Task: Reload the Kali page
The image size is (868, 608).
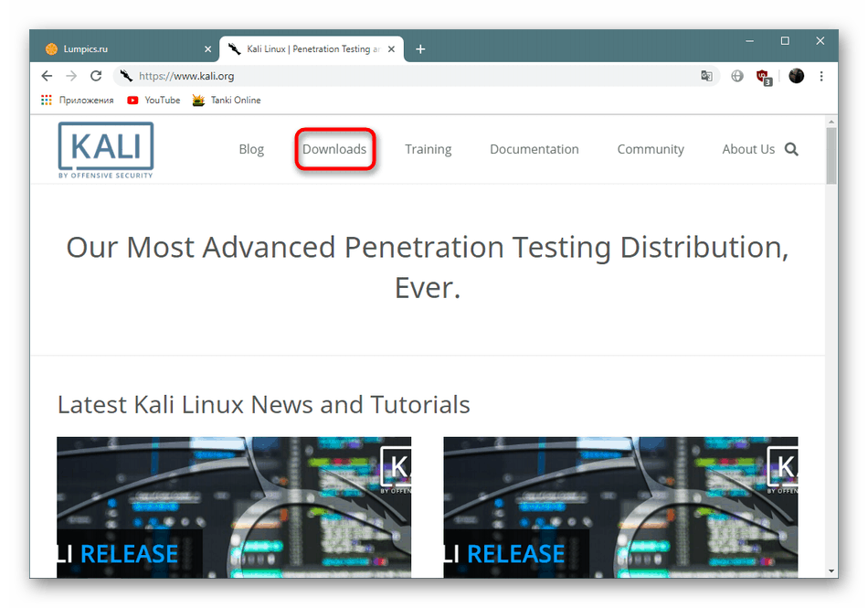Action: [96, 76]
